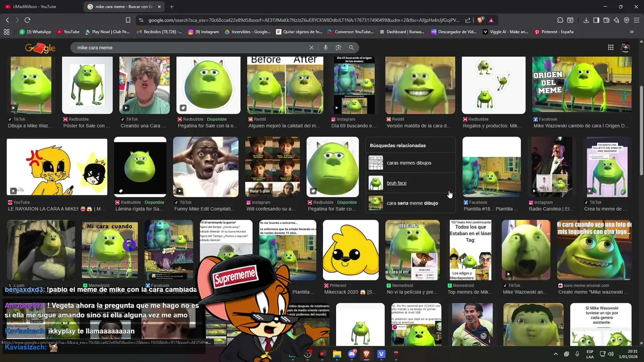This screenshot has width=644, height=362.
Task: Toggle the sidebar panel icon
Action: (x=596, y=20)
